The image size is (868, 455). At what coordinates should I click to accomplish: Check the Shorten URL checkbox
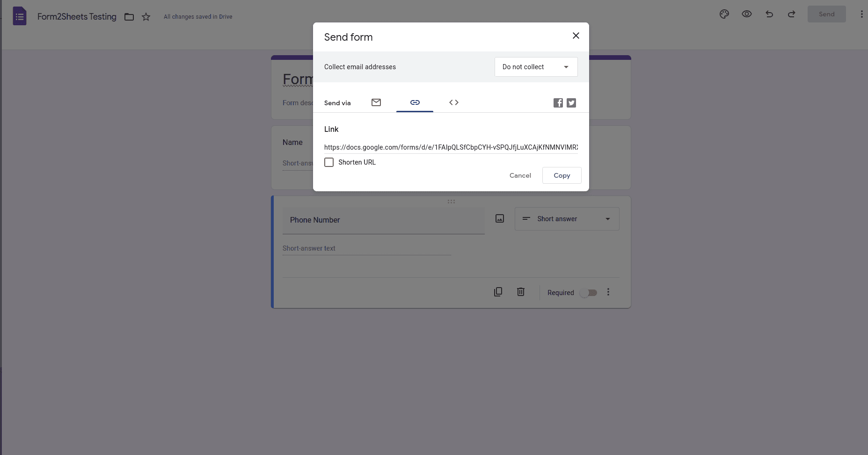pos(329,162)
